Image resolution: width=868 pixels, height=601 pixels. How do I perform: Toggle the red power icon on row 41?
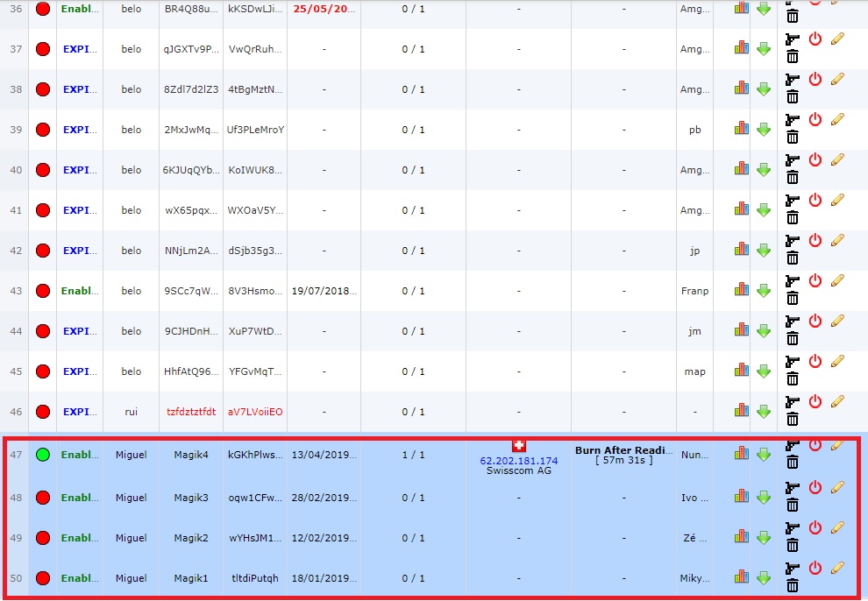point(815,201)
